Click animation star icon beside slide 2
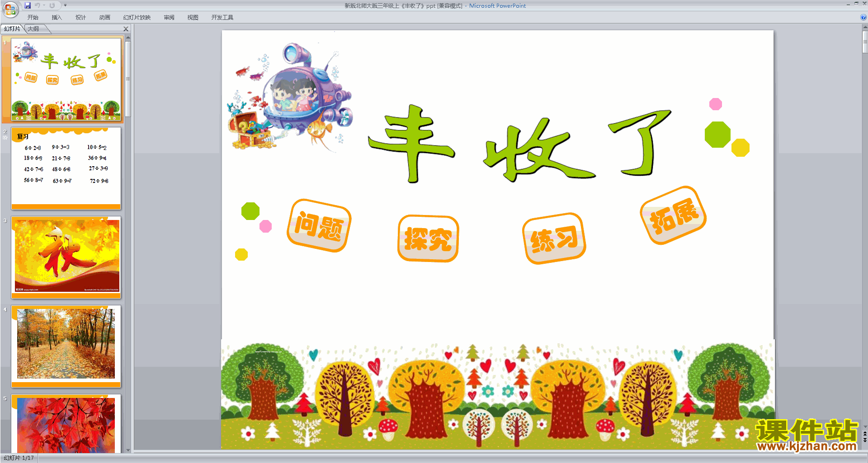This screenshot has width=868, height=463. [5, 137]
